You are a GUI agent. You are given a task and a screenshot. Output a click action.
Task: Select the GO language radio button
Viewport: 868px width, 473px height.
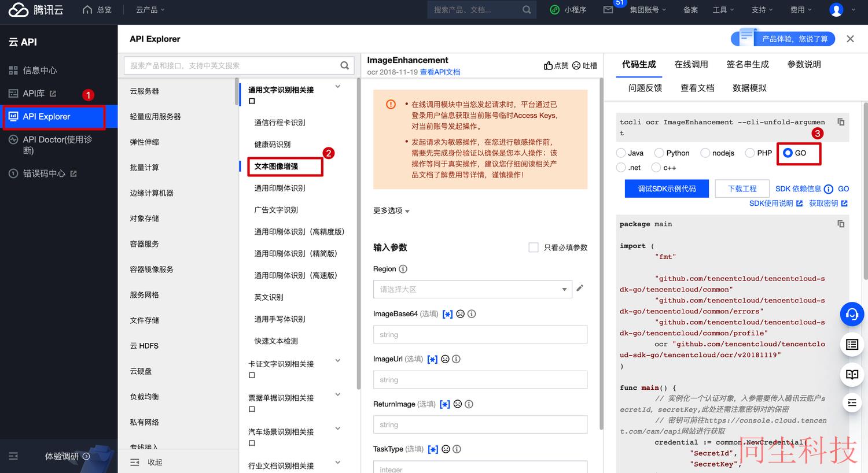(788, 153)
